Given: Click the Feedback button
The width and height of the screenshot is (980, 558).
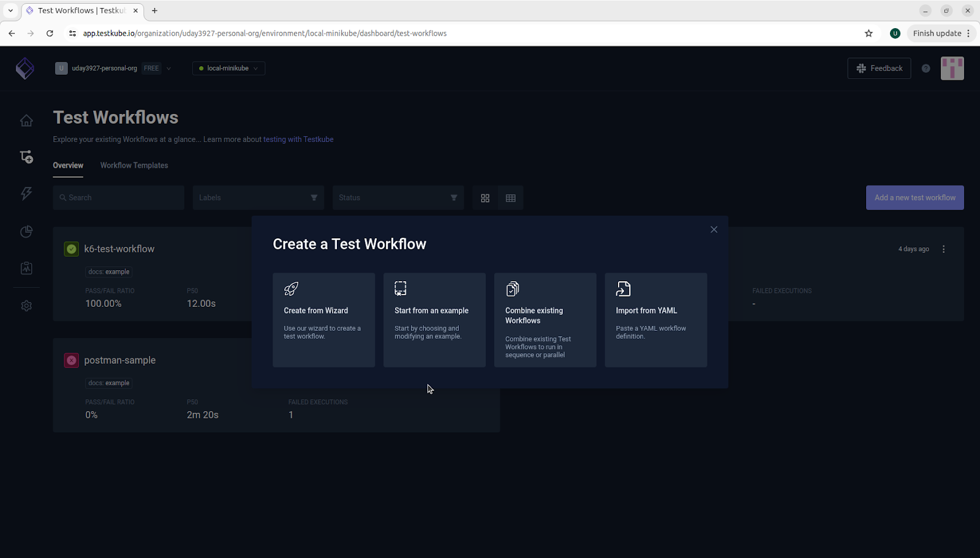Looking at the screenshot, I should click(x=879, y=69).
